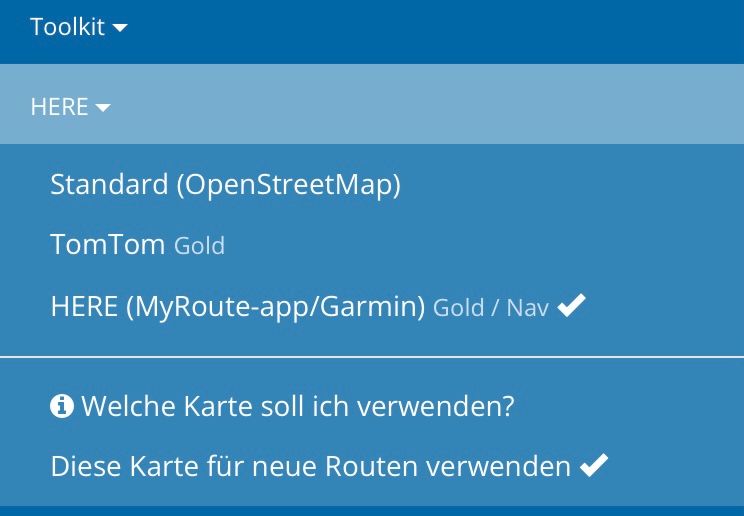Click the TomTom name text

coord(108,244)
